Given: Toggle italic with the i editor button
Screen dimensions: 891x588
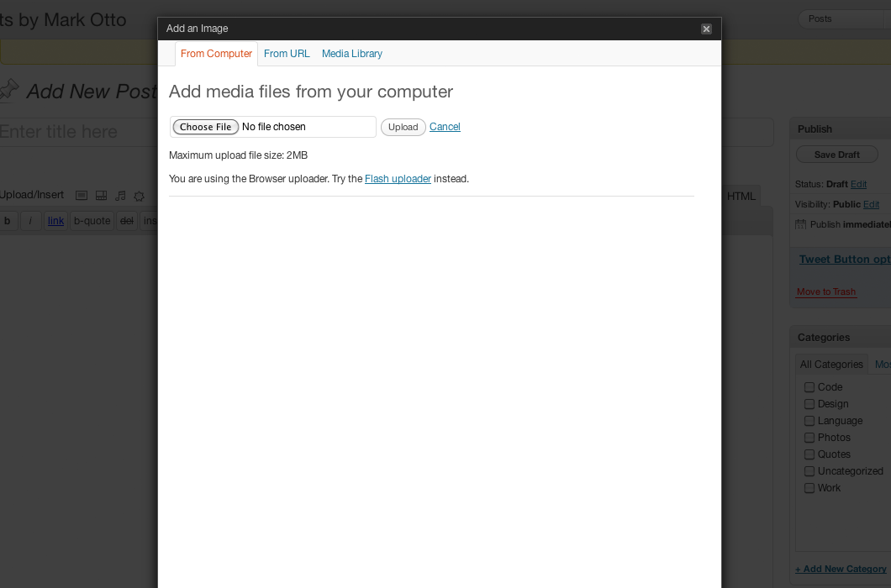Looking at the screenshot, I should (x=31, y=221).
